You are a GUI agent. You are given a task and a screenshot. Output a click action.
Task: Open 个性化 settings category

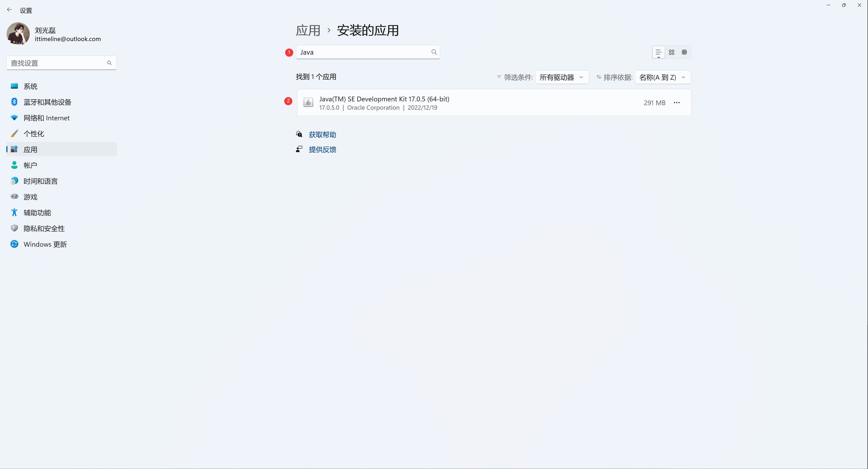pyautogui.click(x=61, y=134)
